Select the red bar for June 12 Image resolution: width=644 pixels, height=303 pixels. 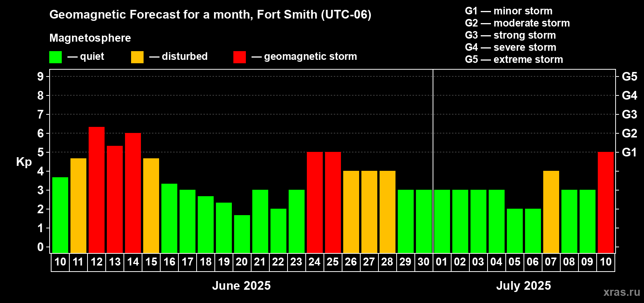click(97, 190)
